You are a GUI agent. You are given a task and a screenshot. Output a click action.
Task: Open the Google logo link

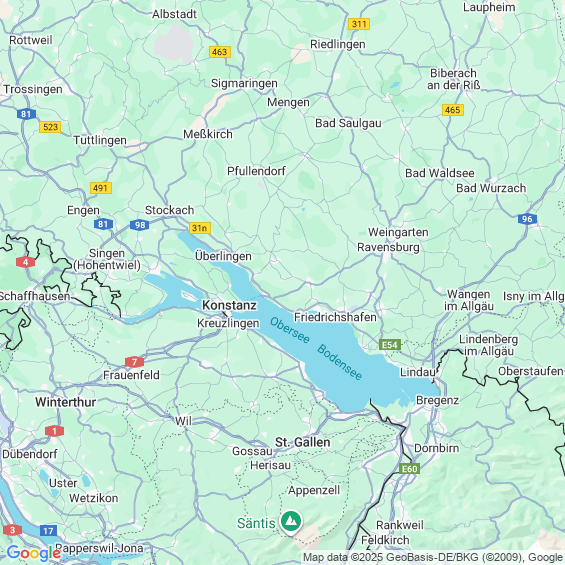(x=33, y=553)
